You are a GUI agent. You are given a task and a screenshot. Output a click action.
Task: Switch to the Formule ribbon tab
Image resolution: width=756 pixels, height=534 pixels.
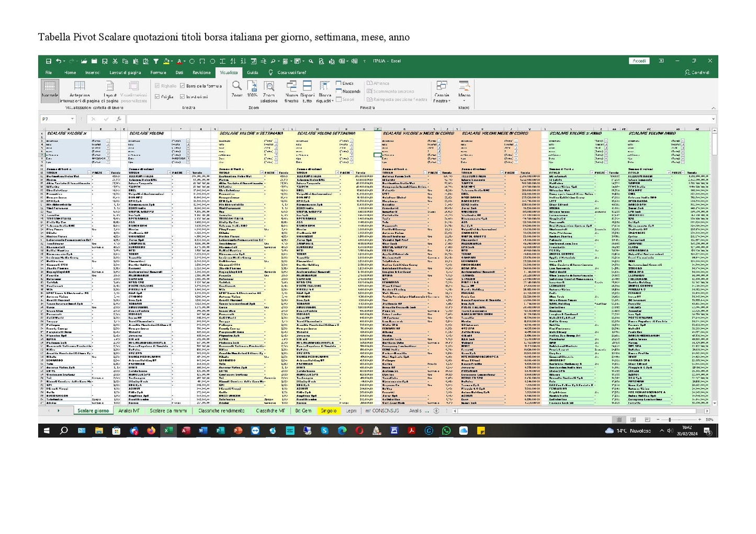[158, 73]
